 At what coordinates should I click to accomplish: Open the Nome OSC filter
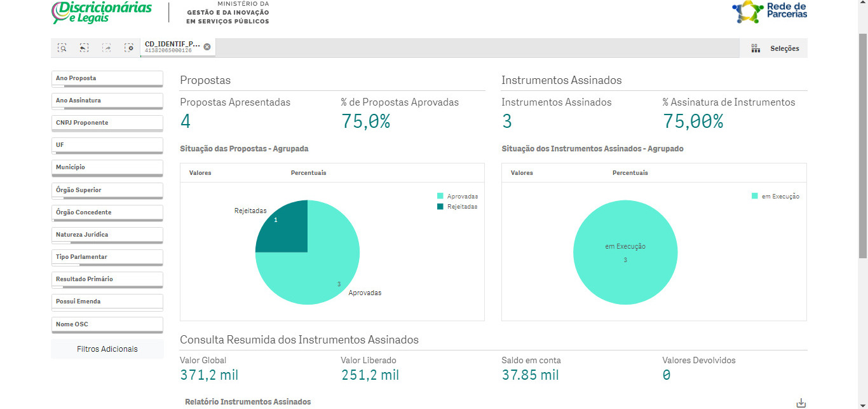107,325
